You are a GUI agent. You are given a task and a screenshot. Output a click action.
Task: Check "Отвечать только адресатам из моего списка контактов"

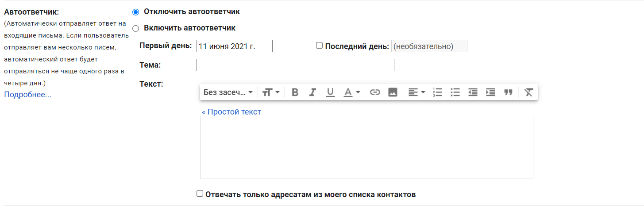(200, 194)
